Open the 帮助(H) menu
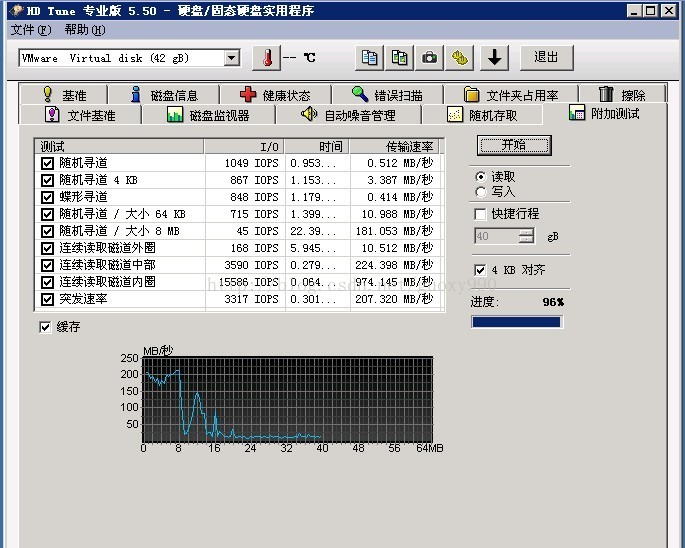Screen dimensions: 685x548 click(85, 30)
